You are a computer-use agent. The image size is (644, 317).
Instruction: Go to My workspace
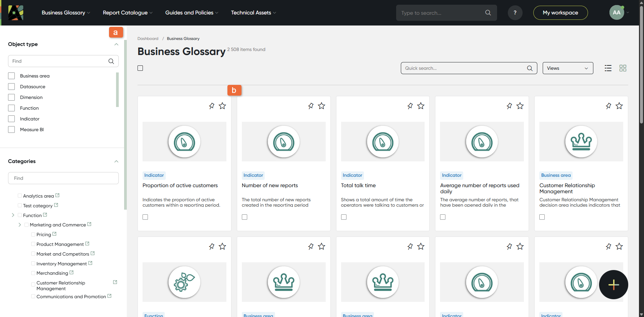(560, 13)
